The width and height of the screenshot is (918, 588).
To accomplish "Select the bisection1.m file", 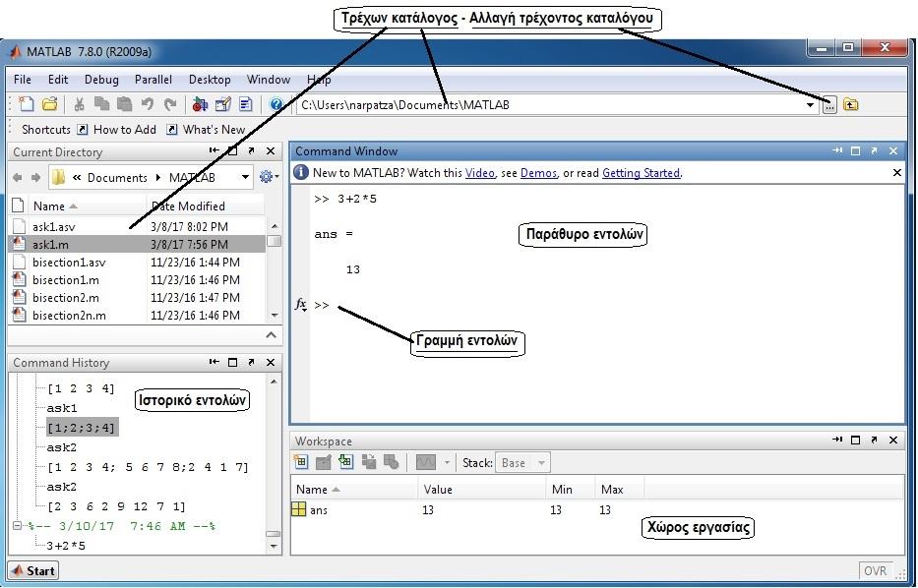I will (x=138, y=279).
